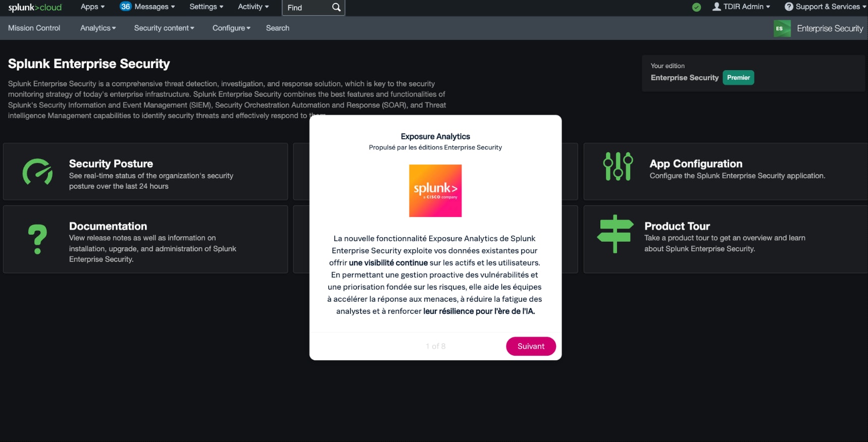The image size is (868, 442).
Task: Open the Documentation card title
Action: (x=108, y=226)
